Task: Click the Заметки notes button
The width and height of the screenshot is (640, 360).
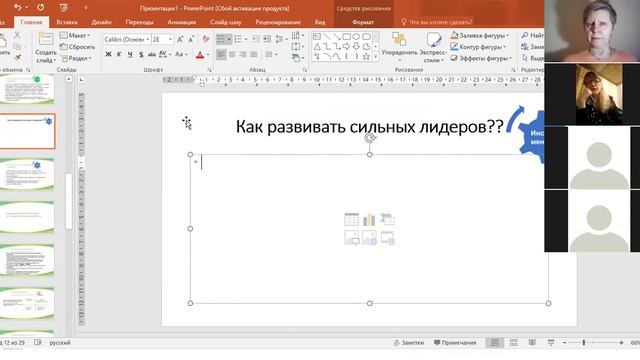Action: point(409,343)
